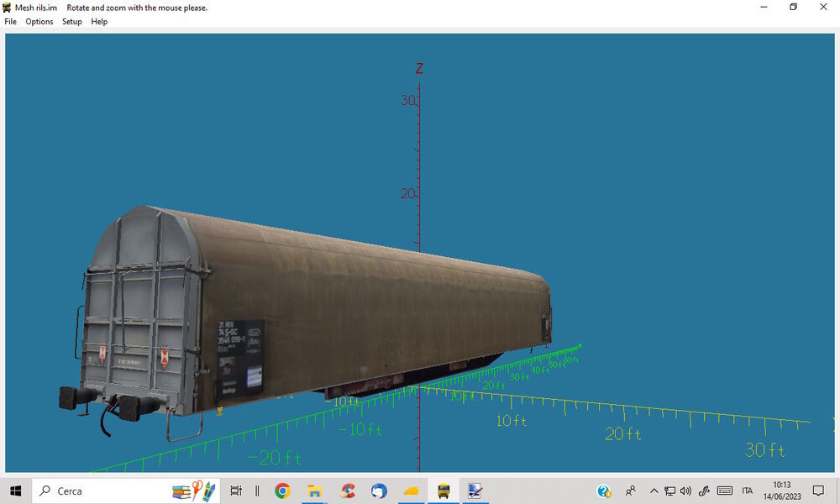This screenshot has height=504, width=840.
Task: Click the Mesh viewer app icon in title bar
Action: point(7,8)
